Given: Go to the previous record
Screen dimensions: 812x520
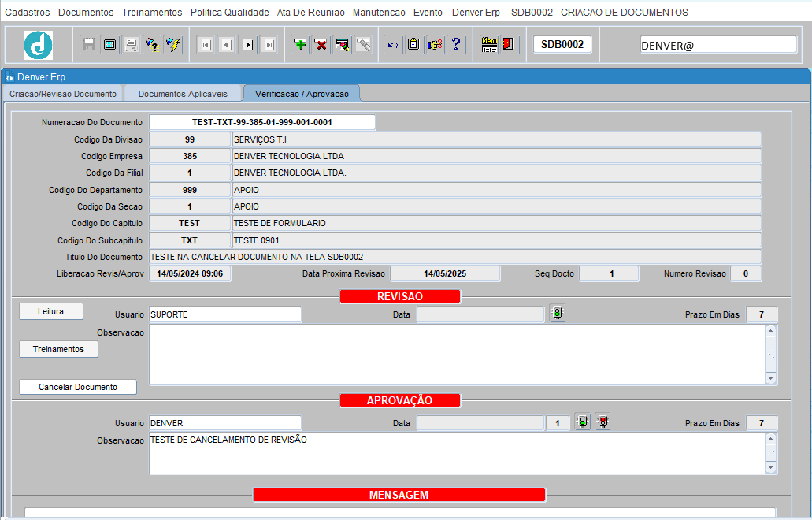Looking at the screenshot, I should point(227,45).
